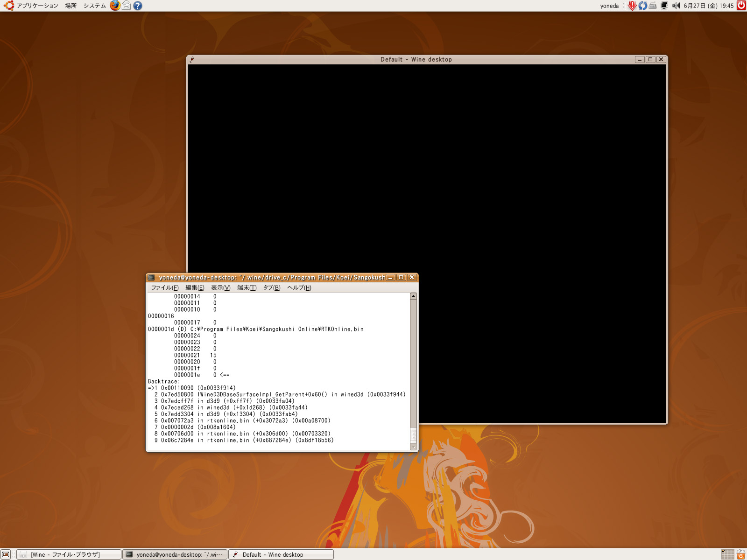Screen dimensions: 747x560
Task: Close the Wine desktop window
Action: coord(661,59)
